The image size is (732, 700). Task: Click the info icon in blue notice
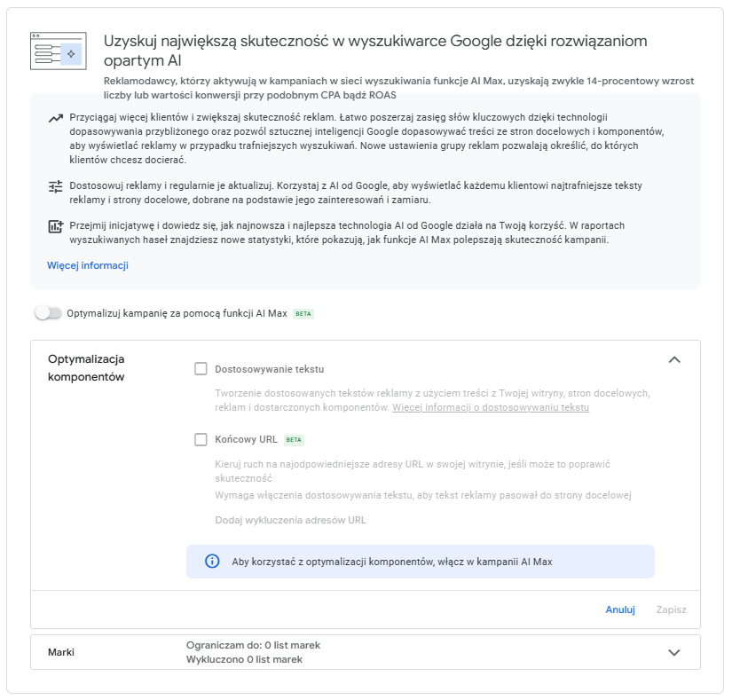pyautogui.click(x=212, y=561)
